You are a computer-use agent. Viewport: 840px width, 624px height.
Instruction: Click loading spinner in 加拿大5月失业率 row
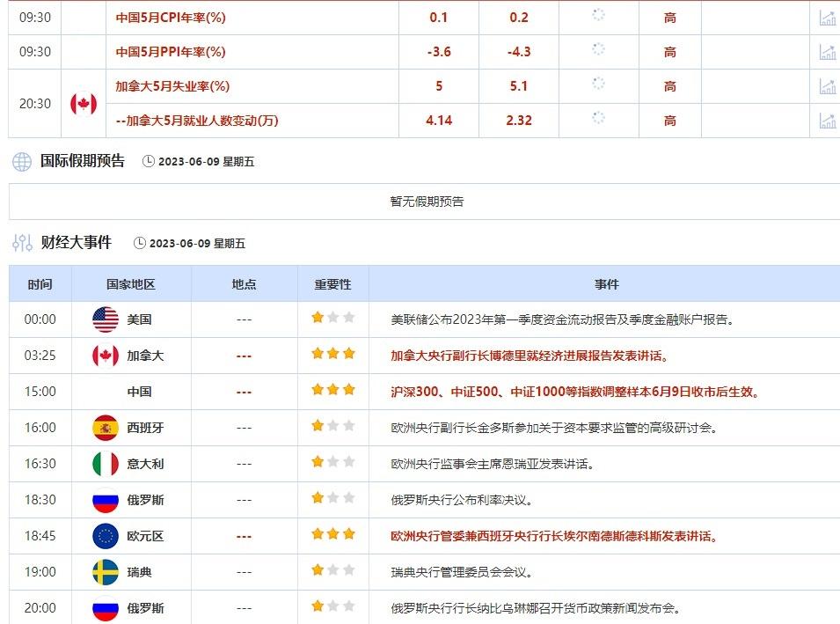point(598,84)
